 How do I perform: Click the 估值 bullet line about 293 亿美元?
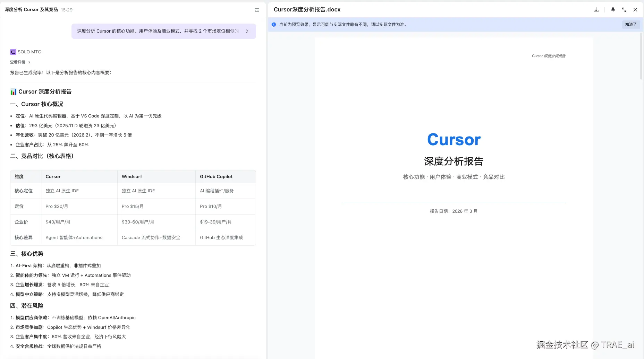pos(66,126)
